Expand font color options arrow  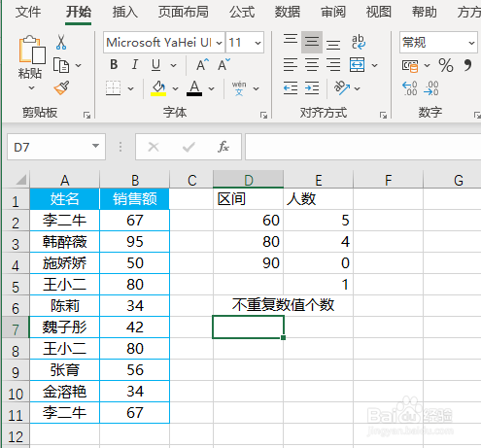(x=211, y=88)
